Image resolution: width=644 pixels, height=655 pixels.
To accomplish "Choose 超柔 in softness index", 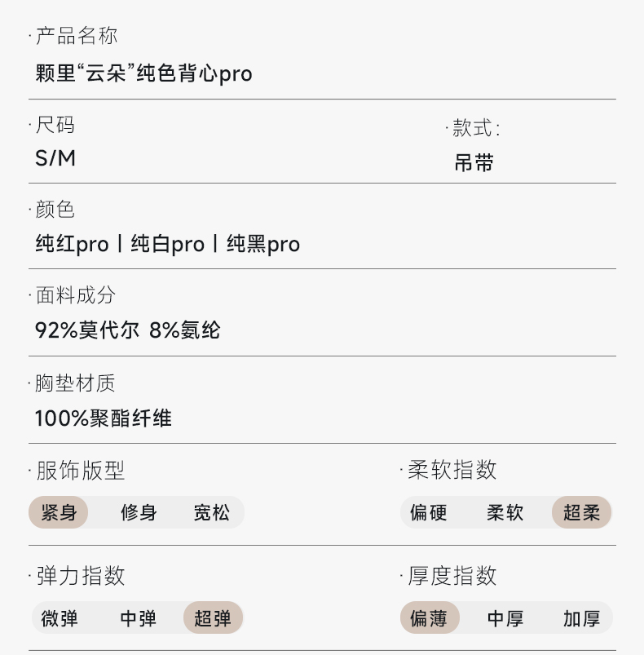I will [581, 513].
